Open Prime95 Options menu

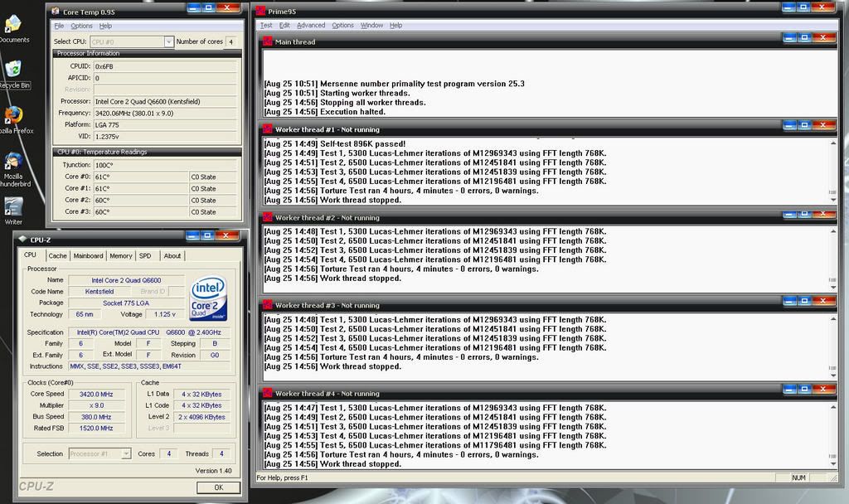click(342, 26)
